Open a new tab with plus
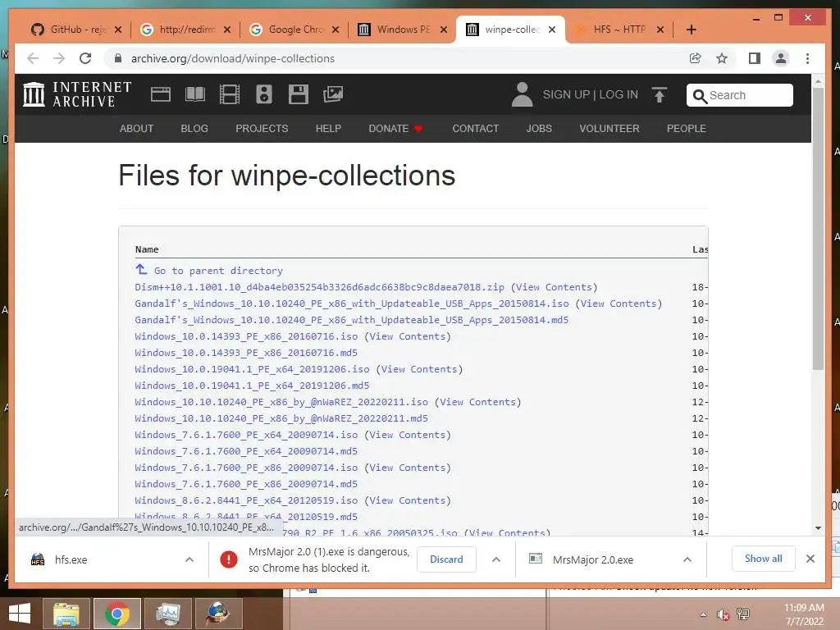The width and height of the screenshot is (840, 630). [692, 30]
